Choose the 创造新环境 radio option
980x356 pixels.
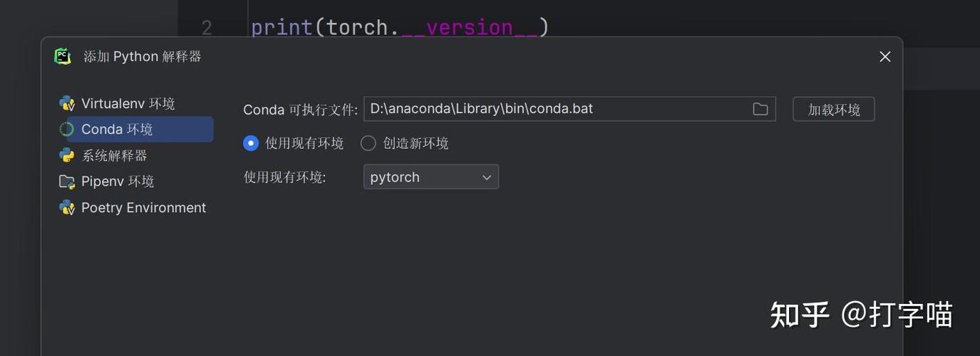[x=368, y=143]
